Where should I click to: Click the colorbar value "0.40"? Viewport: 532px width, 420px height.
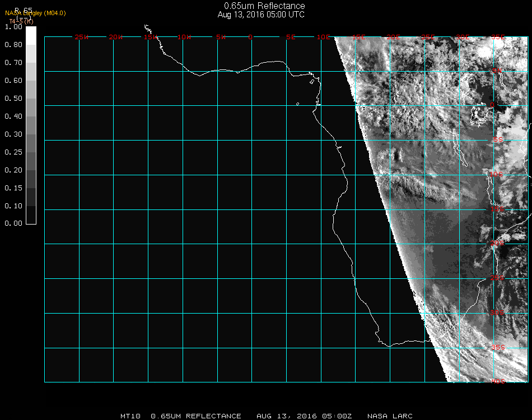(x=13, y=116)
